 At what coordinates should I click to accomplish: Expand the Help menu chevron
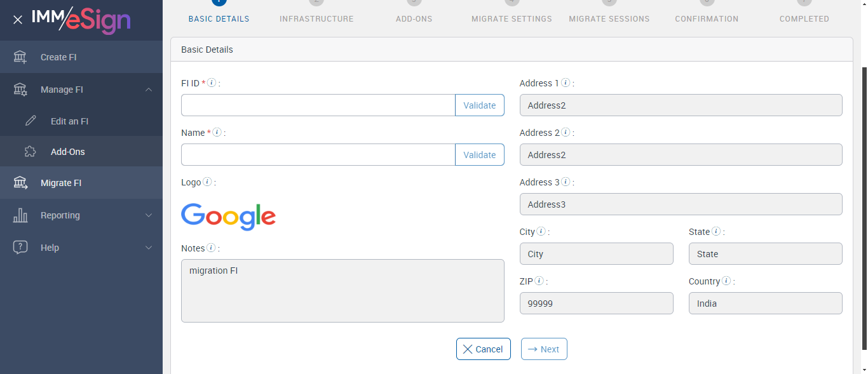point(149,248)
